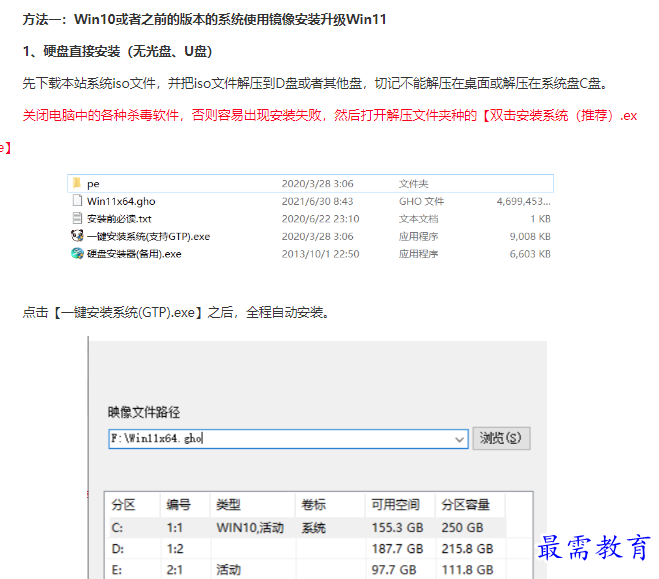Click partition number 2:1
Viewport: 659px width, 579px height.
pyautogui.click(x=174, y=569)
